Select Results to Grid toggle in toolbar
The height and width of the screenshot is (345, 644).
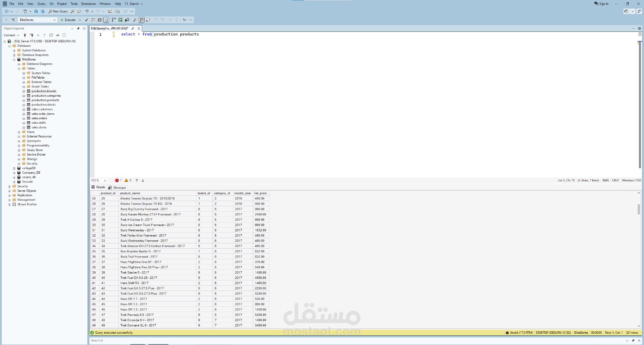141,20
